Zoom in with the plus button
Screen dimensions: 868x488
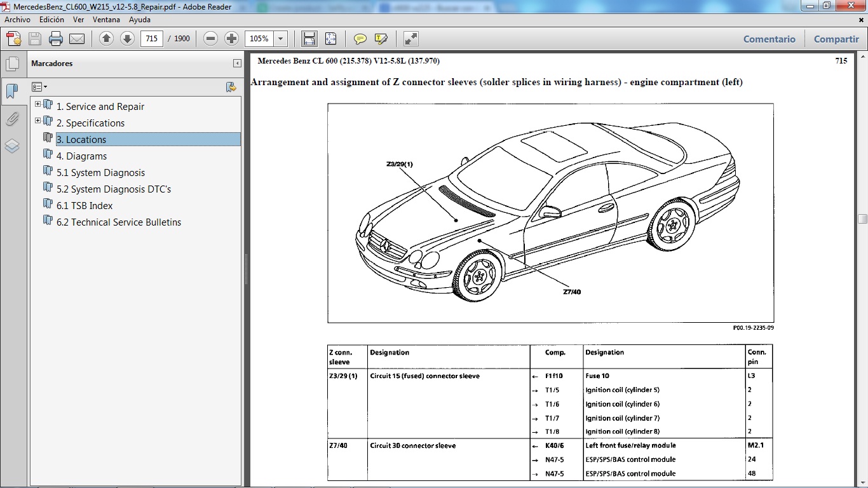[x=231, y=39]
